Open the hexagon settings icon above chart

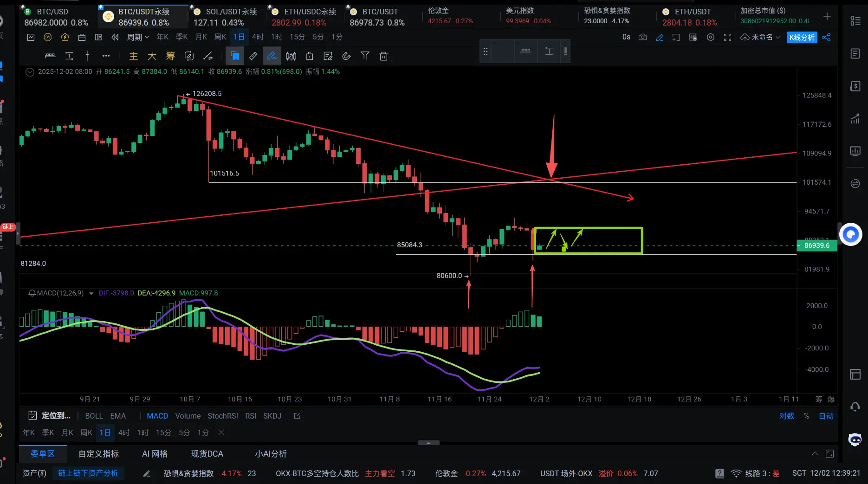point(711,37)
